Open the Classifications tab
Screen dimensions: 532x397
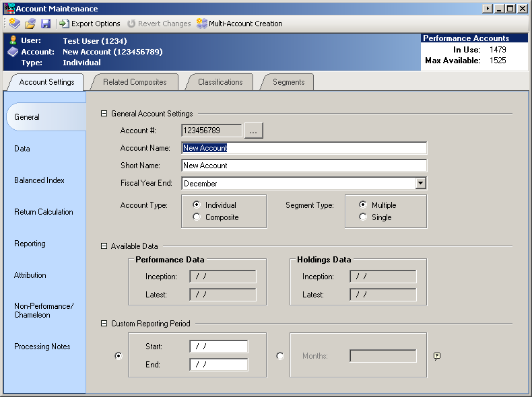click(x=220, y=82)
